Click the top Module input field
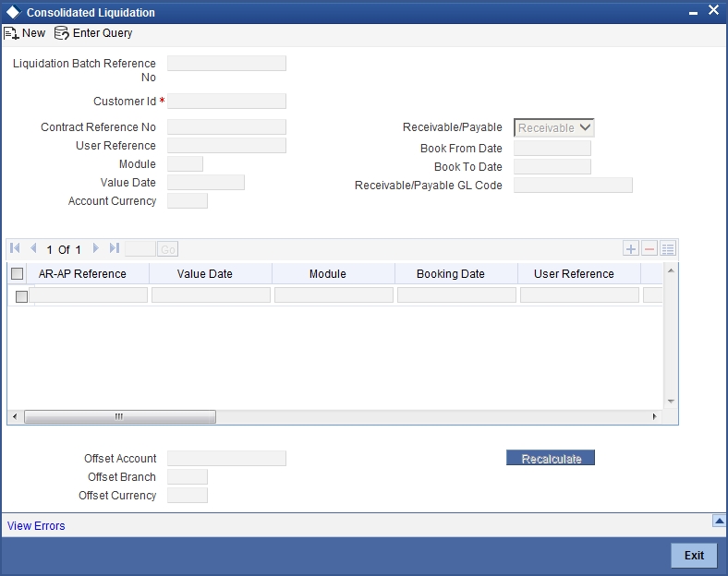 186,164
